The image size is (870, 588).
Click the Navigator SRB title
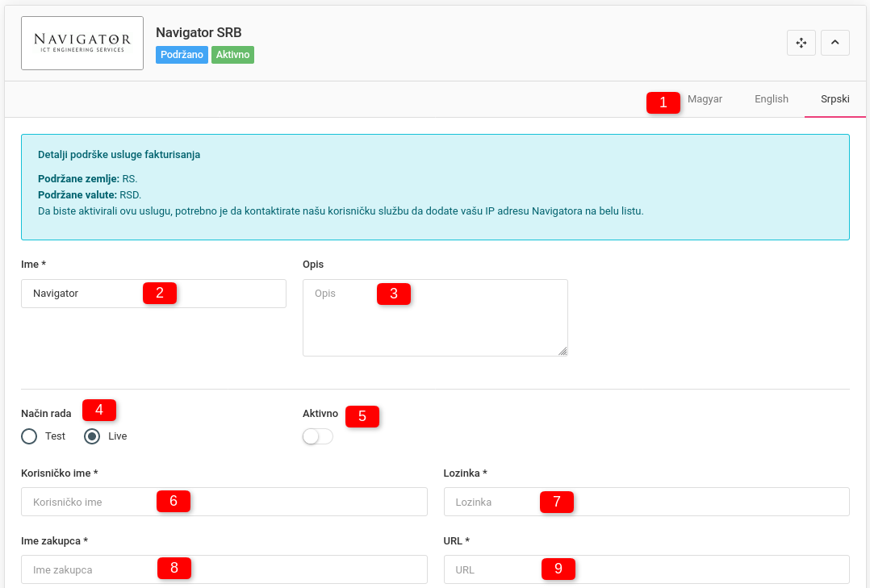click(x=199, y=33)
